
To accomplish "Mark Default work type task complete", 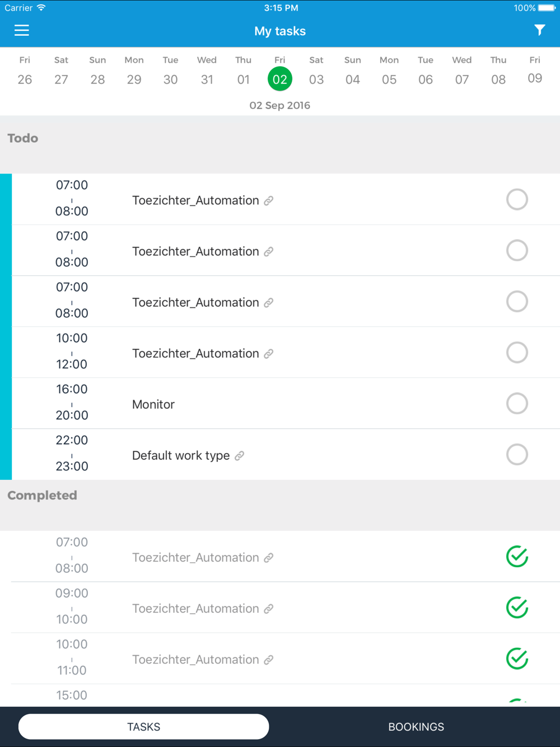I will pos(517,454).
